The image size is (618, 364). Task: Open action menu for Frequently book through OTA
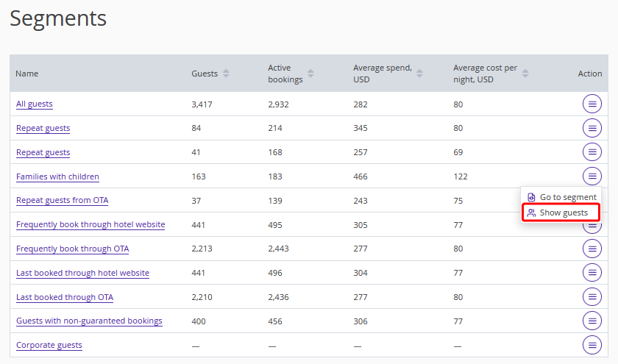592,249
